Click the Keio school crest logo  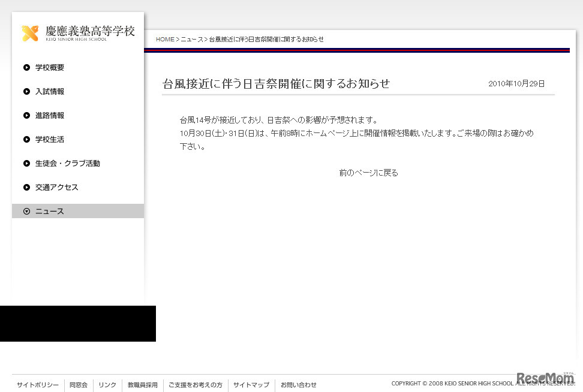29,33
